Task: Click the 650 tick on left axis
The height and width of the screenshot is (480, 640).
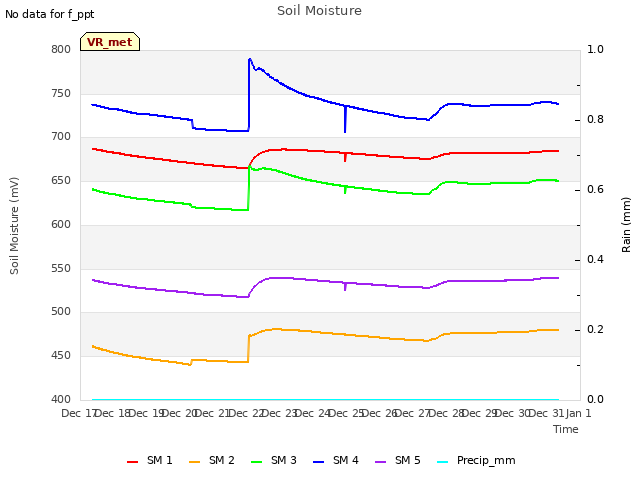Action: 61,180
